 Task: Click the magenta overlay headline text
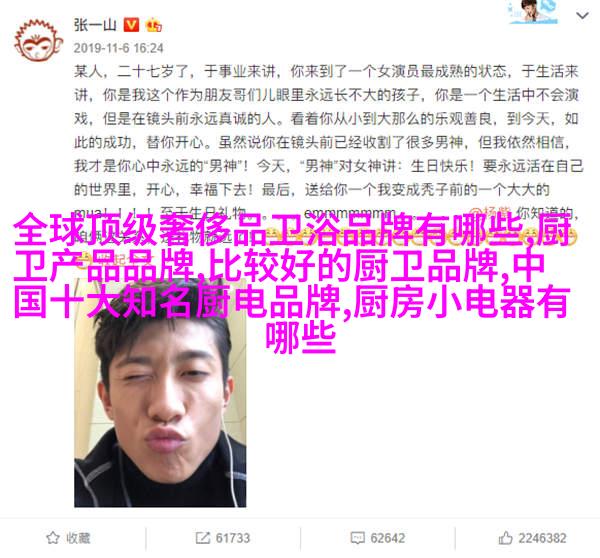293,281
